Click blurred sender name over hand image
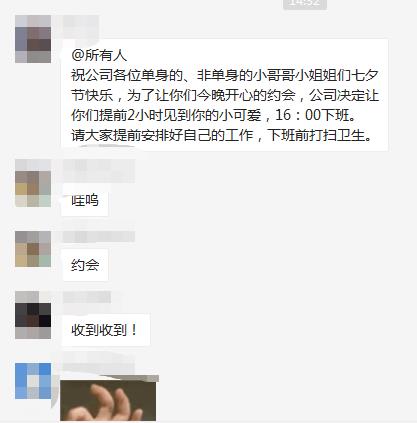Viewport: 417px width, 423px height. [x=99, y=361]
